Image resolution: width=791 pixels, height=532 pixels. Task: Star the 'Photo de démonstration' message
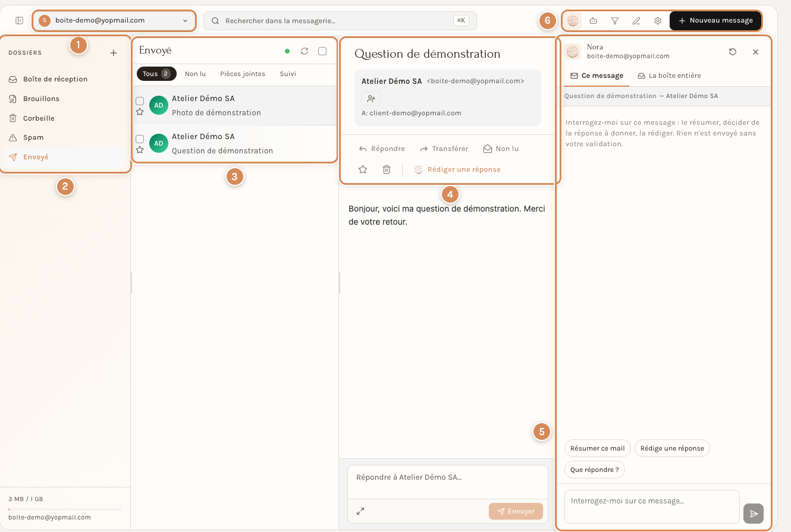[140, 111]
